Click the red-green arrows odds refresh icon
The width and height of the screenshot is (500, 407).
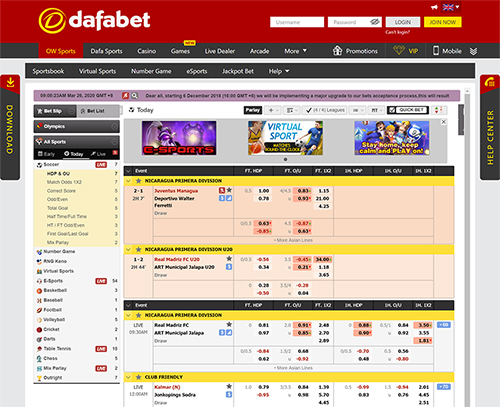click(x=439, y=110)
